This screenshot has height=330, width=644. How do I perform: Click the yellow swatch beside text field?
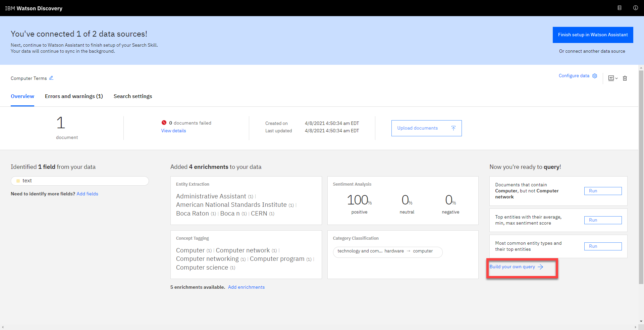[x=18, y=181]
